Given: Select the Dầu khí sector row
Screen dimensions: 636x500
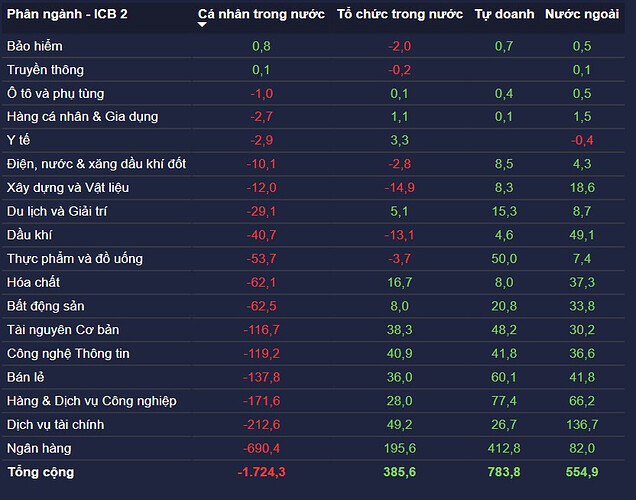Looking at the screenshot, I should (30, 235).
